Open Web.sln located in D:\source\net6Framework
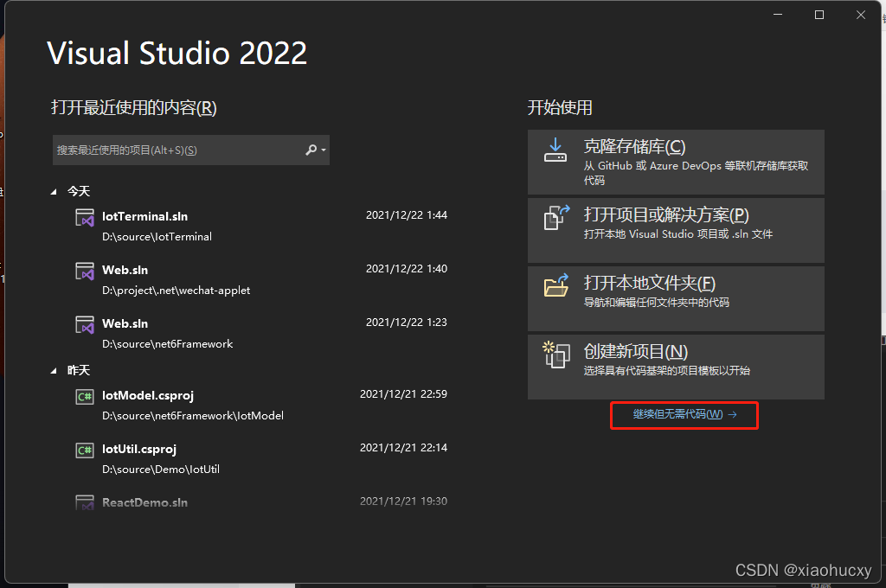Image resolution: width=886 pixels, height=588 pixels. click(x=261, y=333)
